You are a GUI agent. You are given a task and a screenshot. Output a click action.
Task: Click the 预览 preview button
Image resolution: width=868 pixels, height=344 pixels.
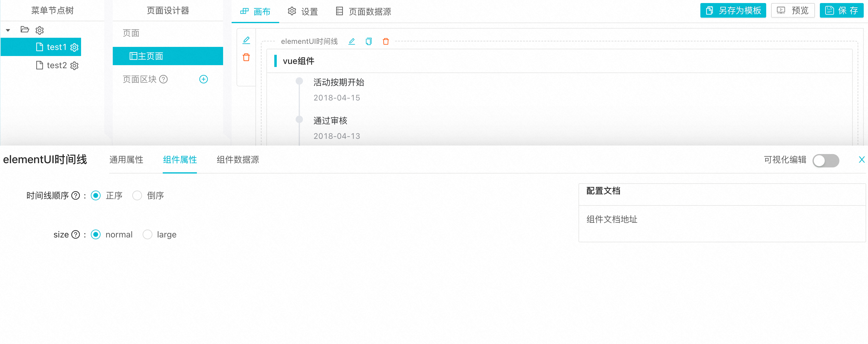pos(792,10)
